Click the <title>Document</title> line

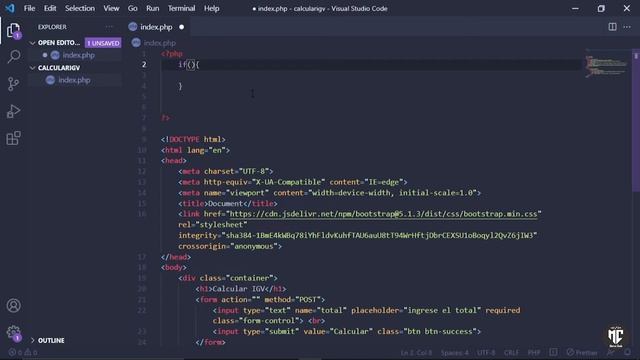tap(228, 203)
